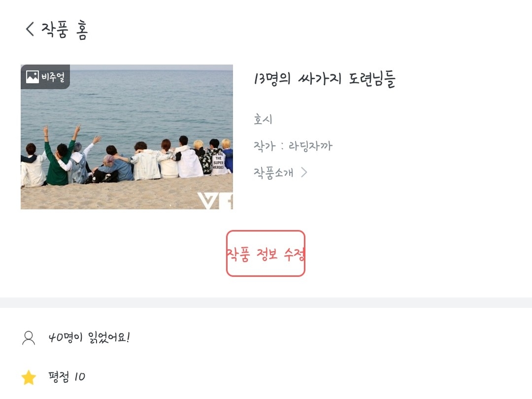Select the 작품 홈 header title
This screenshot has height=399, width=532.
point(65,30)
